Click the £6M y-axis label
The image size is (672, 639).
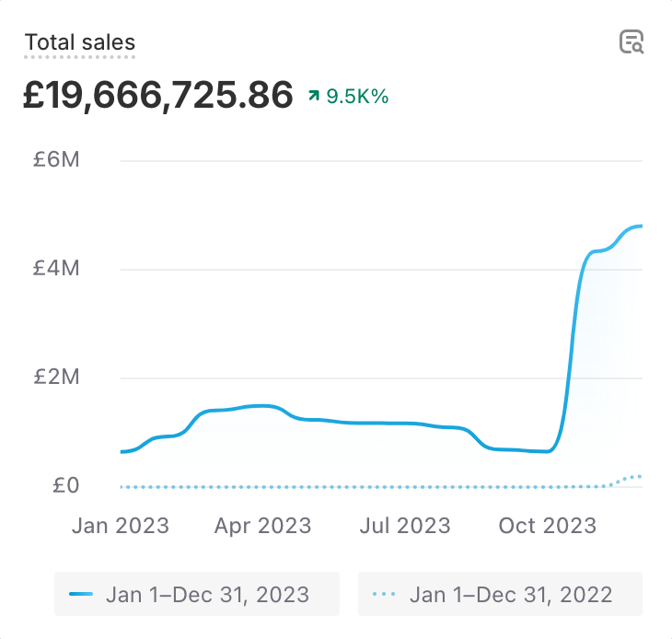pyautogui.click(x=56, y=159)
